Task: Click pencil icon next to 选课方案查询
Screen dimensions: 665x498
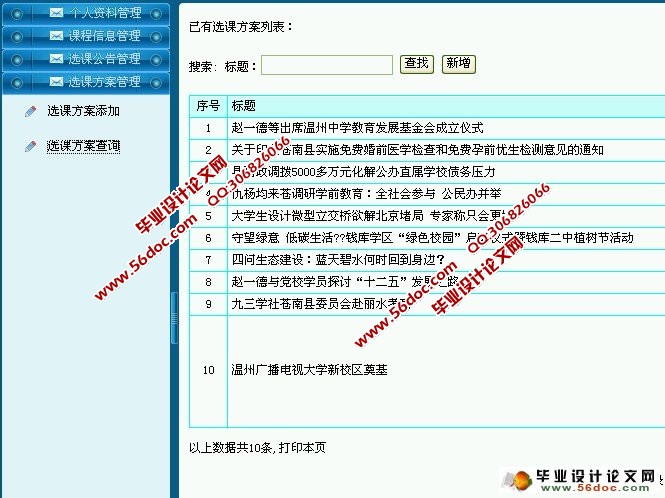Action: point(30,146)
